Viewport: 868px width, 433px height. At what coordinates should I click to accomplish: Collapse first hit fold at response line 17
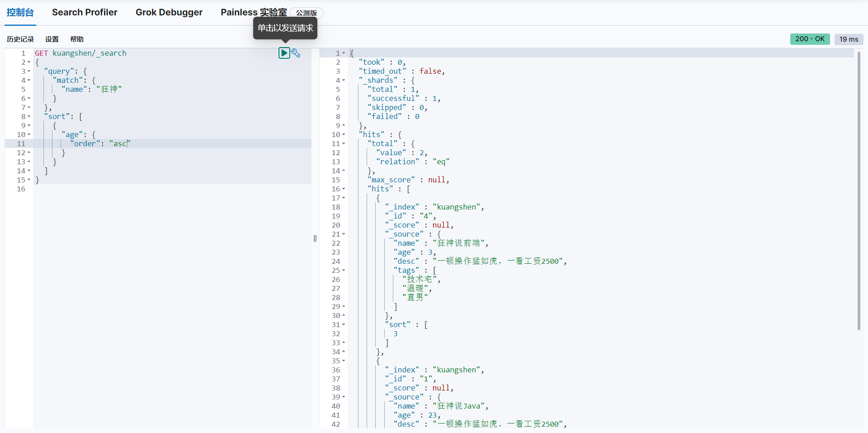point(344,198)
